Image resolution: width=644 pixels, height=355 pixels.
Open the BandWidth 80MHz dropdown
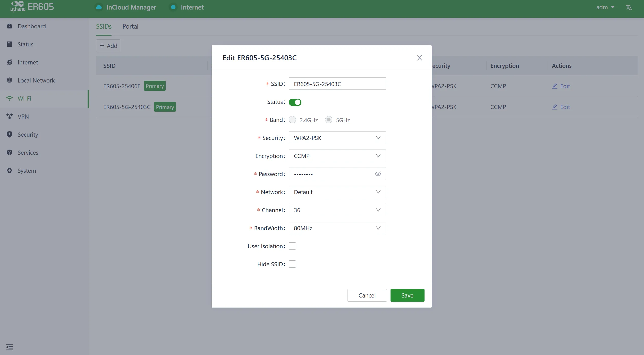coord(337,228)
